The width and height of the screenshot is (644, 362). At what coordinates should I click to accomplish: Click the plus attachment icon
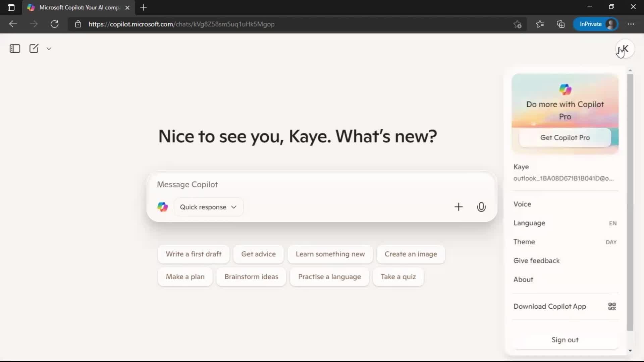[x=458, y=207]
